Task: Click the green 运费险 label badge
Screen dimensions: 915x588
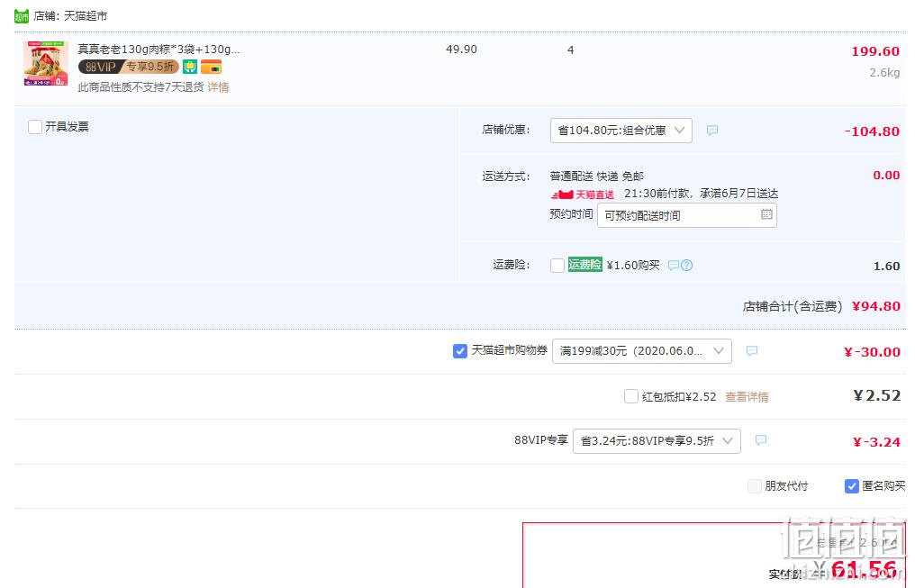Action: 584,264
